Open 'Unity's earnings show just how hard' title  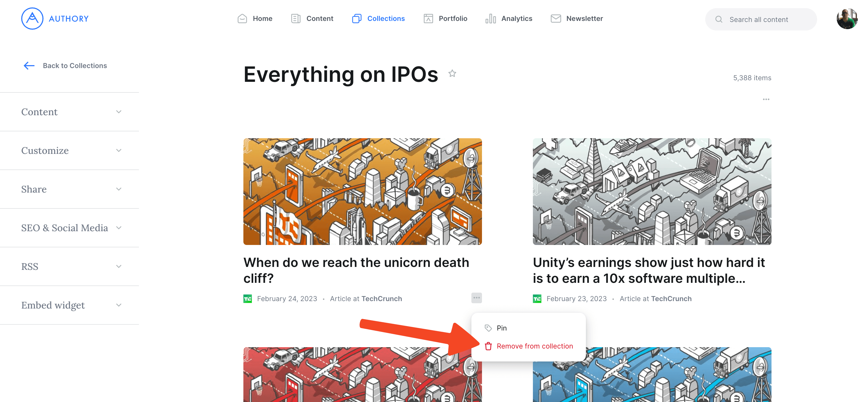[x=649, y=270]
